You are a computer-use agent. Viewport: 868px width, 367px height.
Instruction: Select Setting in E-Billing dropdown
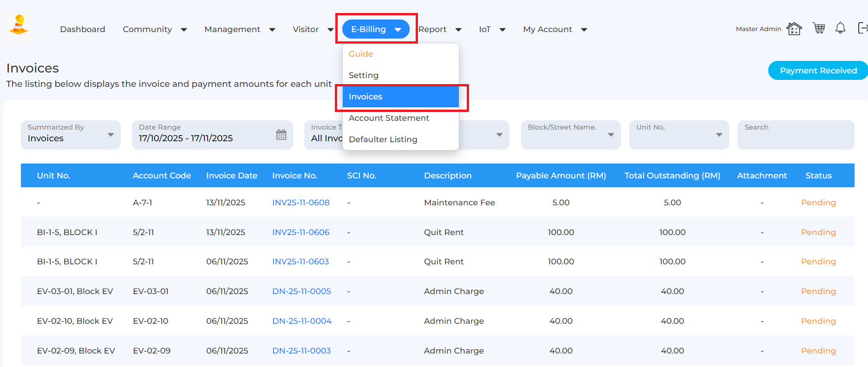(363, 75)
